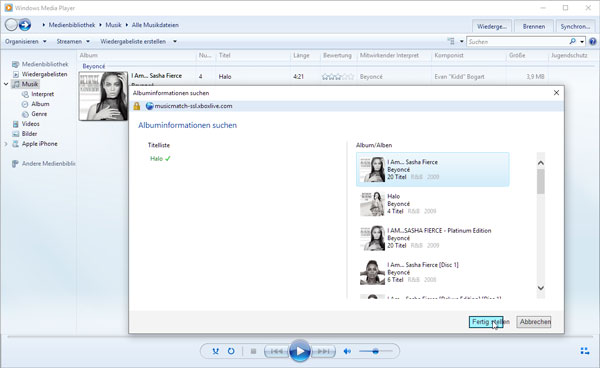Click the forward navigation arrow button
600x368 pixels.
[x=25, y=25]
